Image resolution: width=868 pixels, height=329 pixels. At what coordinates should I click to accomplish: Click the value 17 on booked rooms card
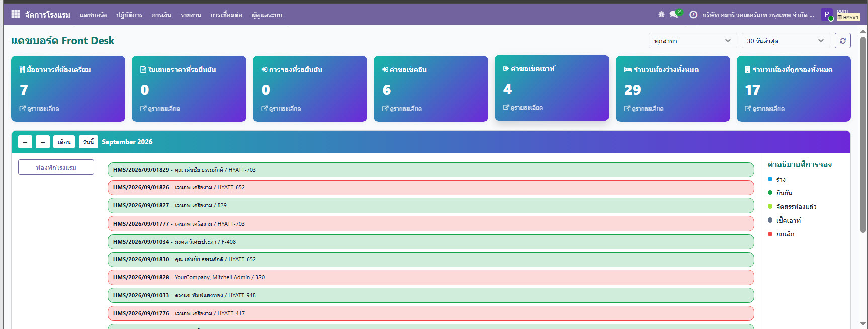point(752,90)
